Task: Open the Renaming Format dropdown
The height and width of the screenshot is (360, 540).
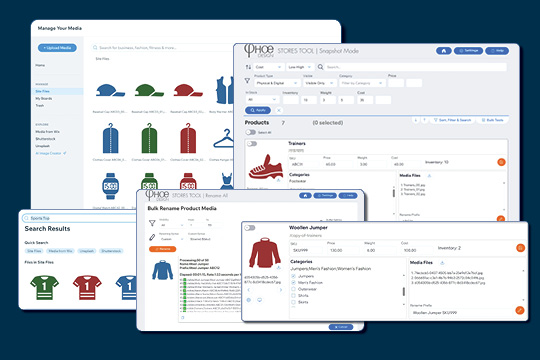Action: [172, 239]
